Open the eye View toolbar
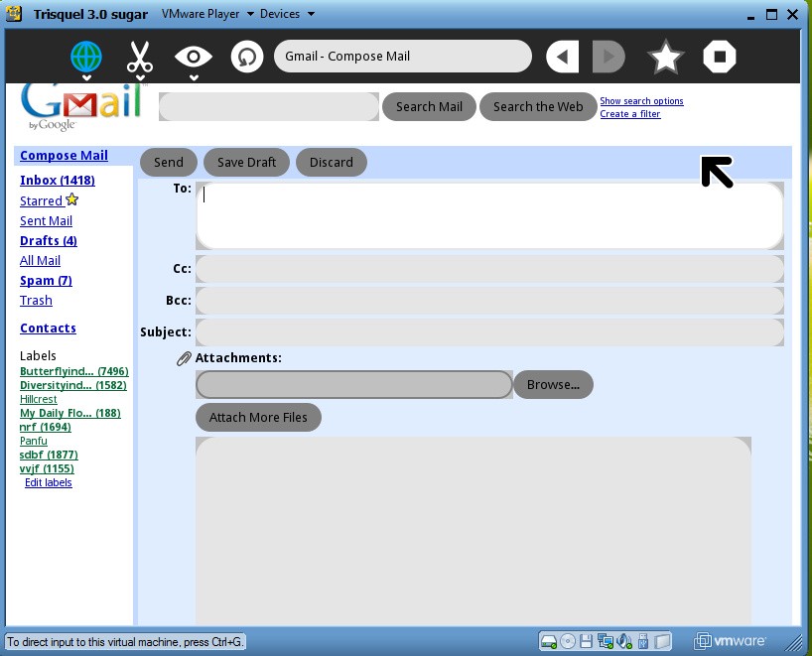The height and width of the screenshot is (656, 812). click(x=194, y=57)
